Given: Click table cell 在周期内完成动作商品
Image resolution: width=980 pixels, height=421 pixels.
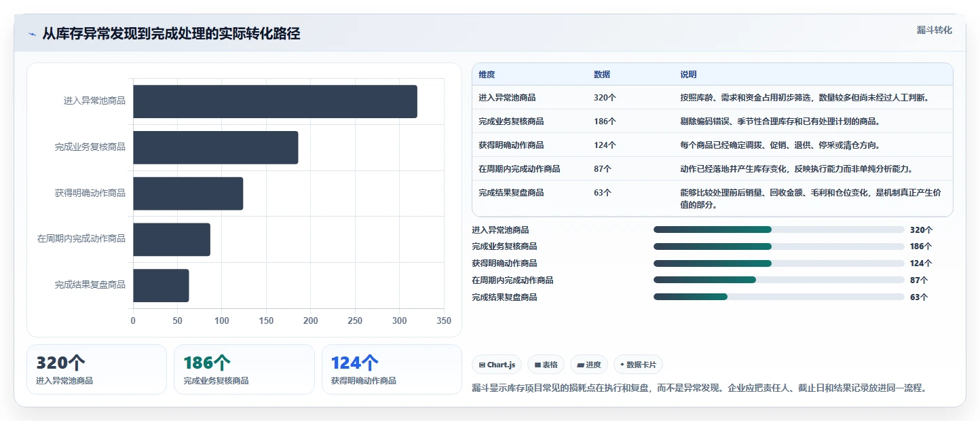Looking at the screenshot, I should pos(519,169).
